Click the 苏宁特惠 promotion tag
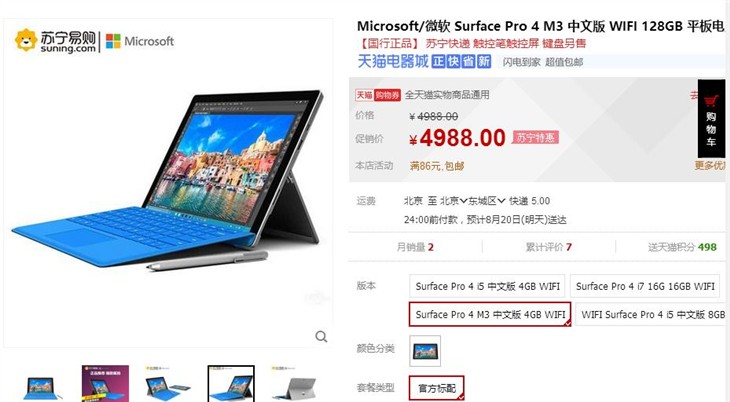Screen dimensions: 730x402 (x=535, y=137)
